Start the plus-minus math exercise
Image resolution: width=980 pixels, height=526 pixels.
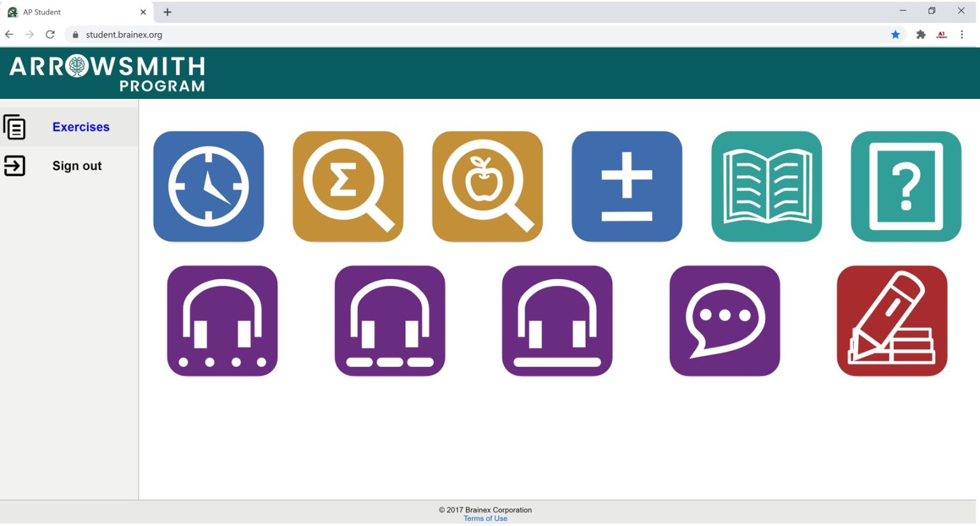coord(627,186)
